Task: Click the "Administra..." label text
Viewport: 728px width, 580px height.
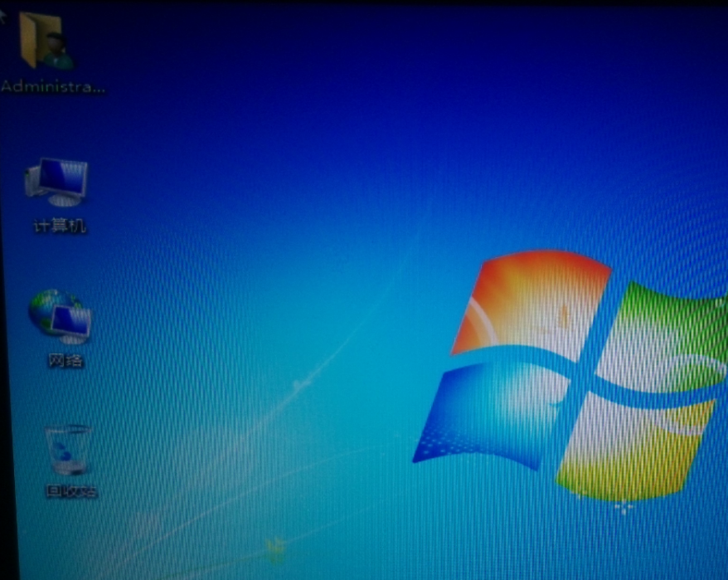Action: coord(53,86)
